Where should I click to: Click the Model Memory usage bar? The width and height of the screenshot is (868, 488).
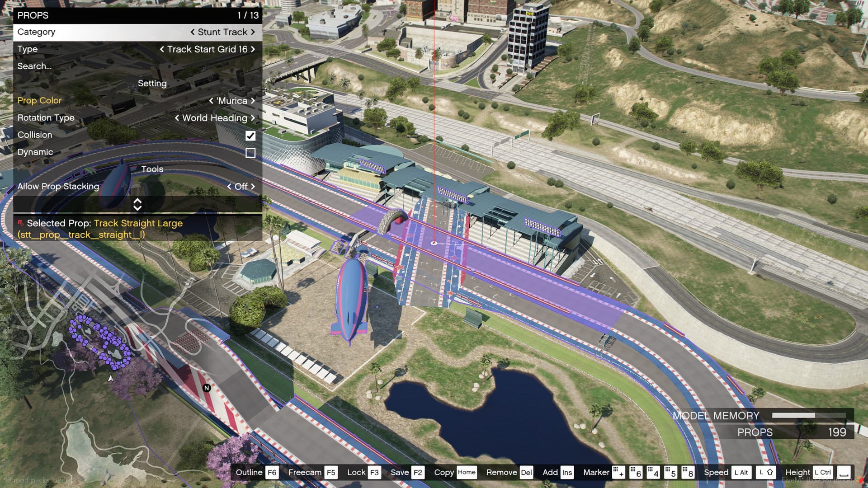[809, 415]
